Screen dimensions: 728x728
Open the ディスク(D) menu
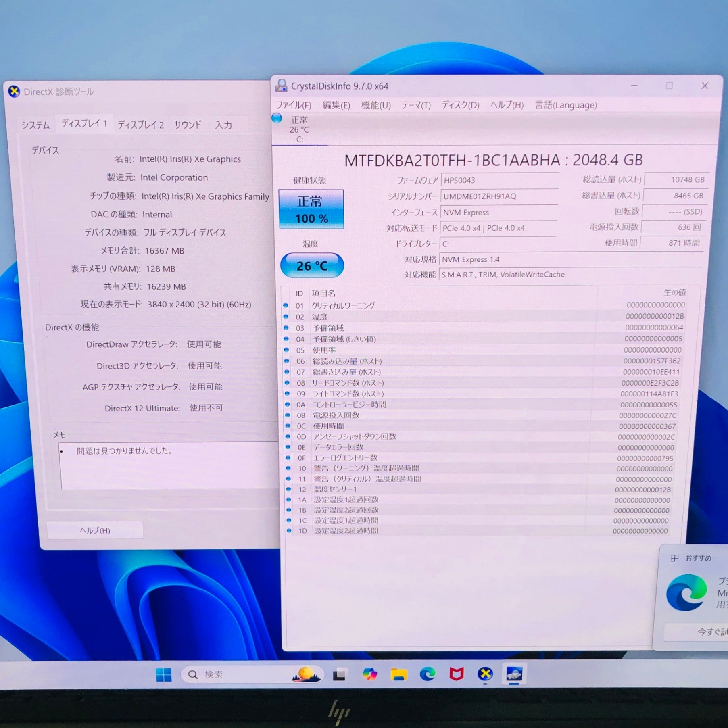pos(460,105)
